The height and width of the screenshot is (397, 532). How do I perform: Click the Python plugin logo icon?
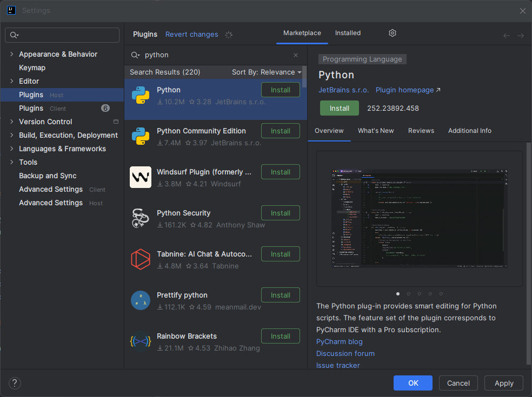pos(141,95)
